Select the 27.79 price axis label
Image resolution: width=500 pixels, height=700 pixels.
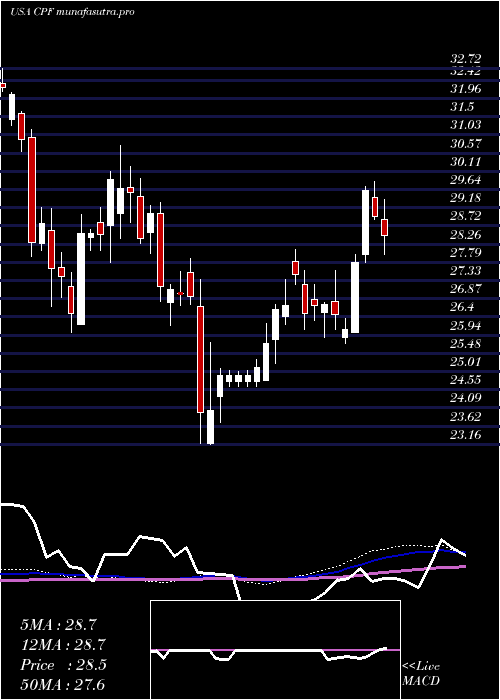(x=466, y=253)
